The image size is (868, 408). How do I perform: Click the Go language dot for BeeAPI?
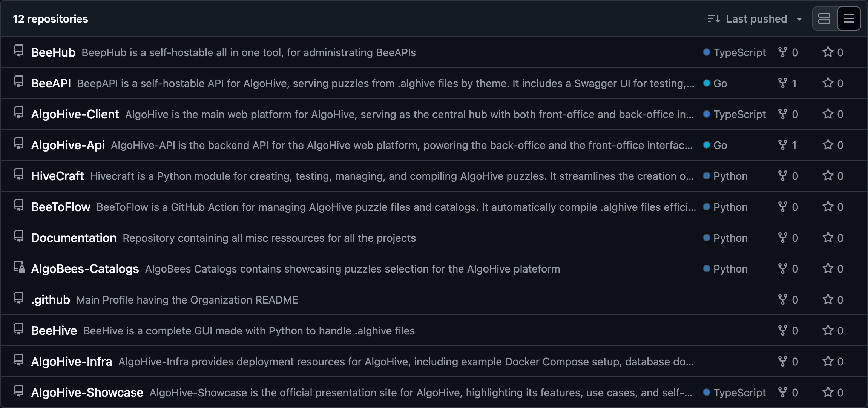[707, 83]
